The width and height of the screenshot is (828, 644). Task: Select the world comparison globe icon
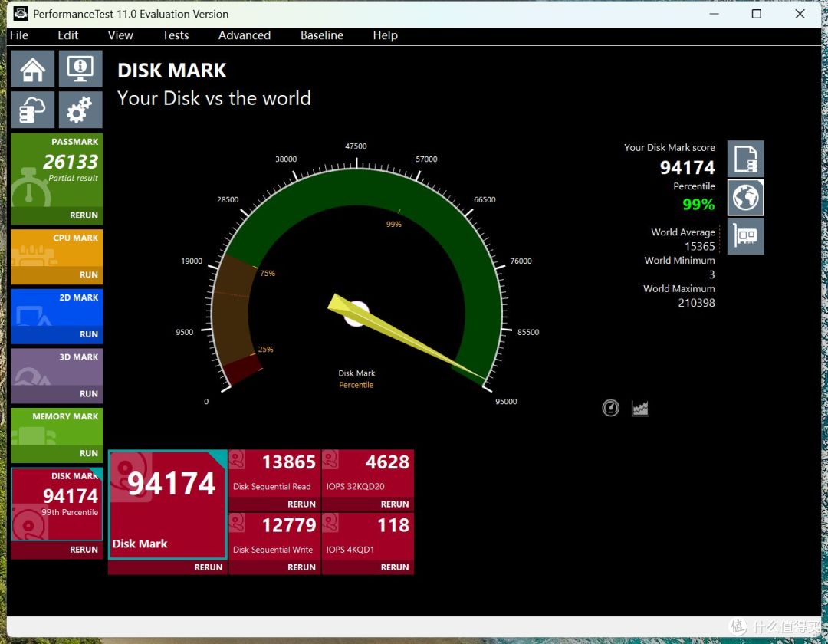point(746,198)
